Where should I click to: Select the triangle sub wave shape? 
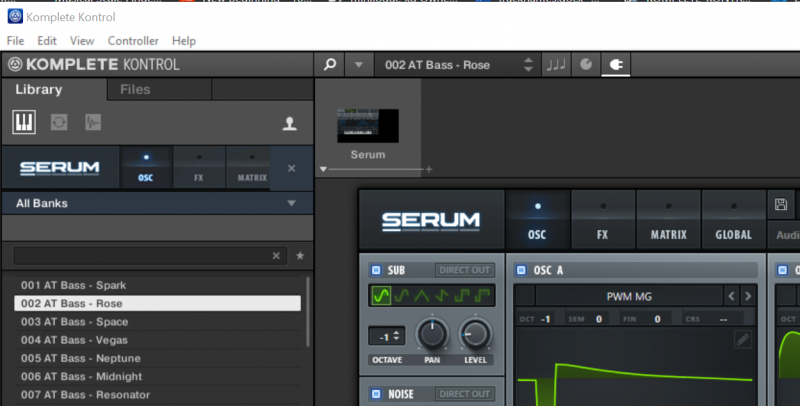422,295
